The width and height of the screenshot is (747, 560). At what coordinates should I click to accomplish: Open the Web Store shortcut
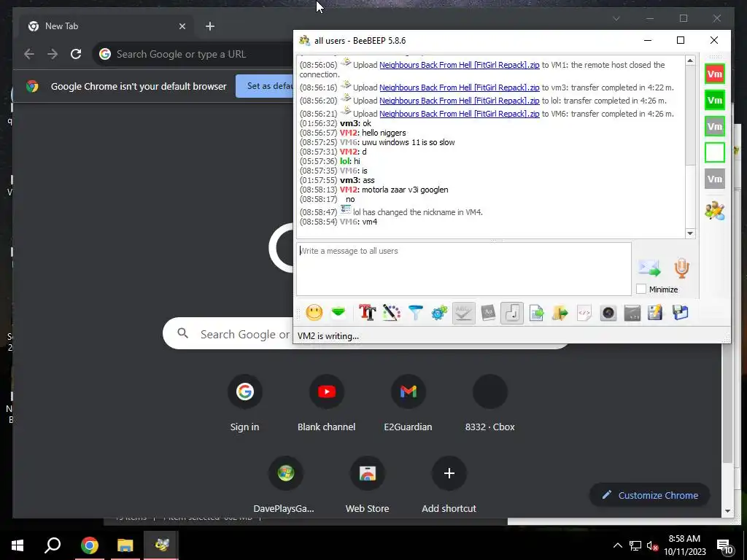368,485
